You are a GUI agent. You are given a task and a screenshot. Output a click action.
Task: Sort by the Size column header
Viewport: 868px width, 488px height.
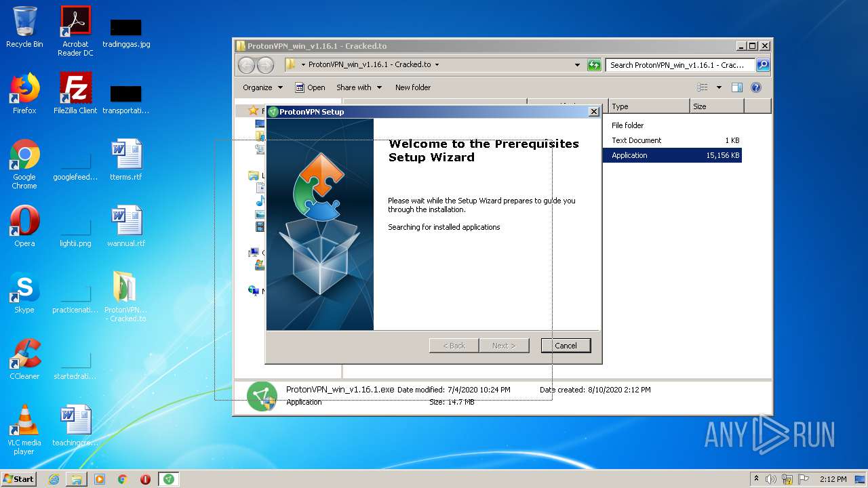click(x=717, y=106)
